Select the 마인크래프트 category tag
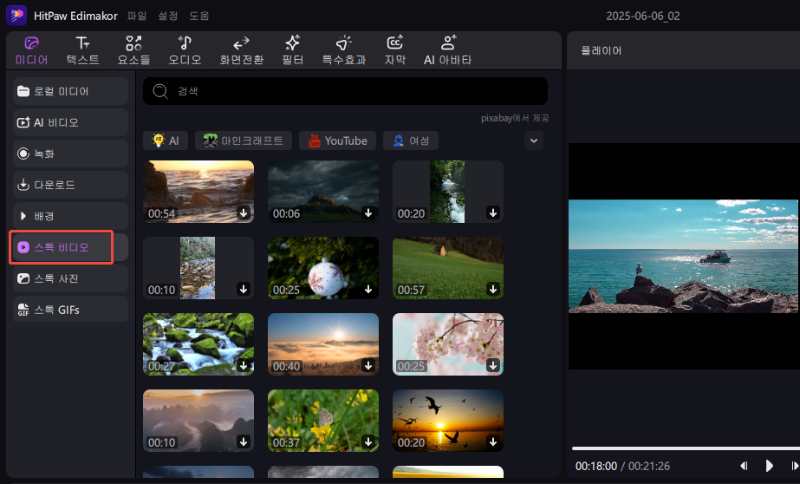This screenshot has height=484, width=800. click(x=243, y=141)
